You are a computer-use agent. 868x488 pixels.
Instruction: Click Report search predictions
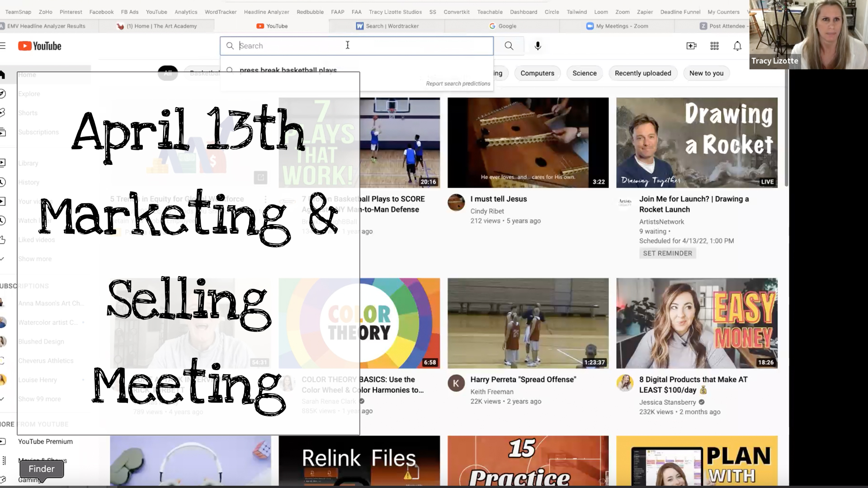click(458, 84)
